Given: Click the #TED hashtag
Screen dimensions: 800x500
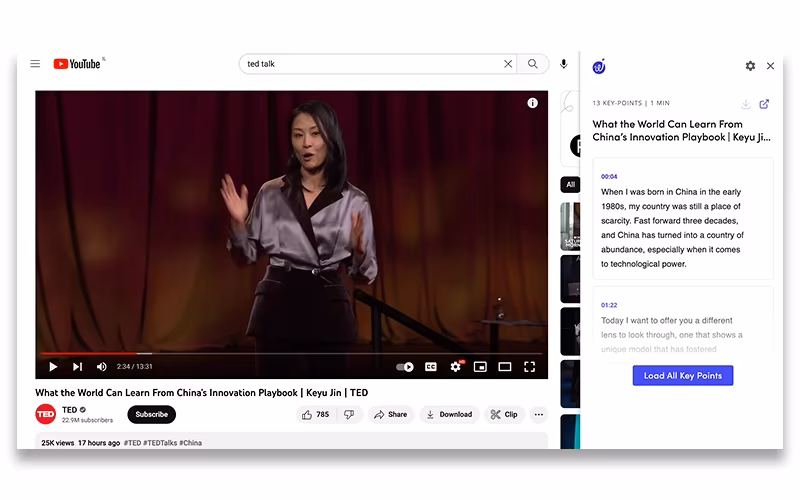Looking at the screenshot, I should coord(133,443).
